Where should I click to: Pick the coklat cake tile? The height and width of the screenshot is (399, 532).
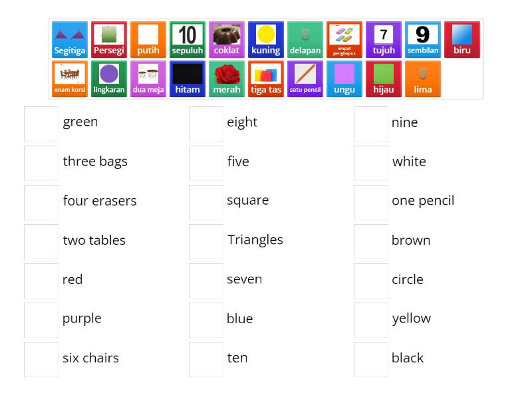(227, 40)
